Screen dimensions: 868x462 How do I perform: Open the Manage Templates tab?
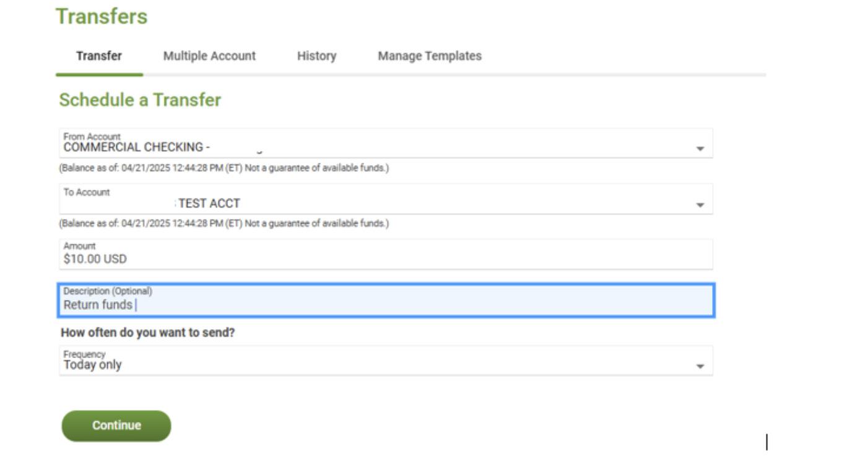pyautogui.click(x=429, y=56)
